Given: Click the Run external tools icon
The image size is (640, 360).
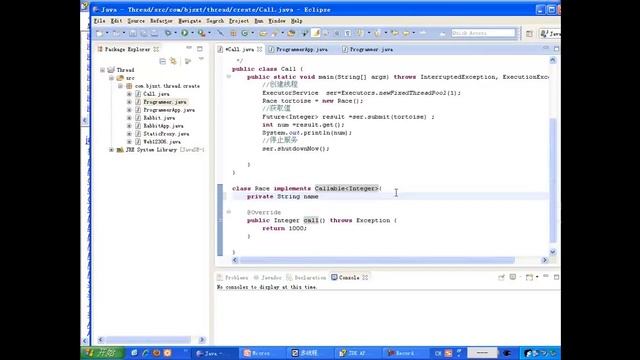Looking at the screenshot, I should [202, 33].
